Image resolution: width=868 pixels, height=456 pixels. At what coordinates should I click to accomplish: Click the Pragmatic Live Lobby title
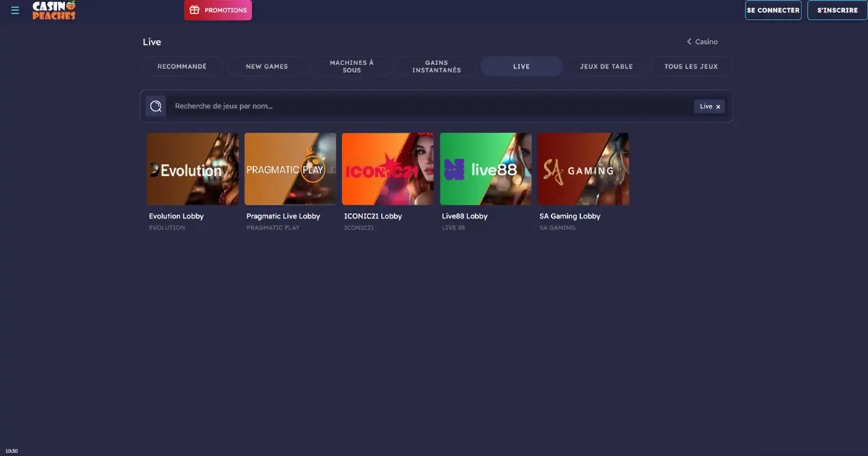[x=284, y=216]
